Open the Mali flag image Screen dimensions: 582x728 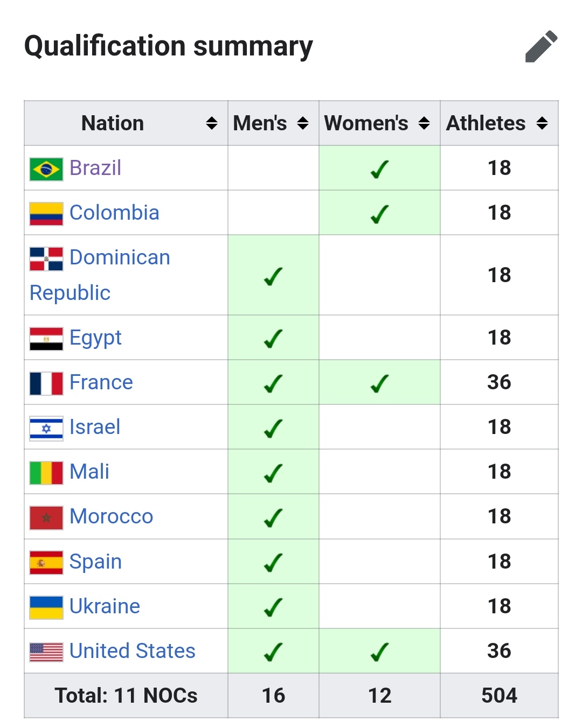tap(46, 473)
